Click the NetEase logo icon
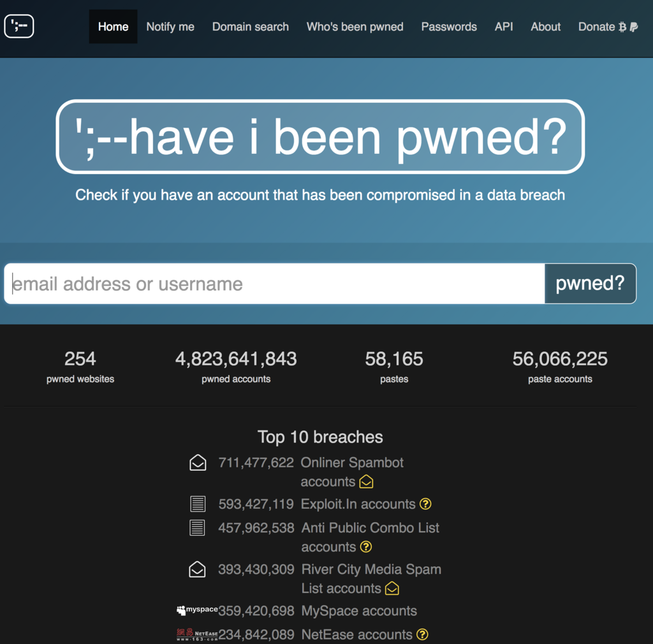 [x=197, y=634]
